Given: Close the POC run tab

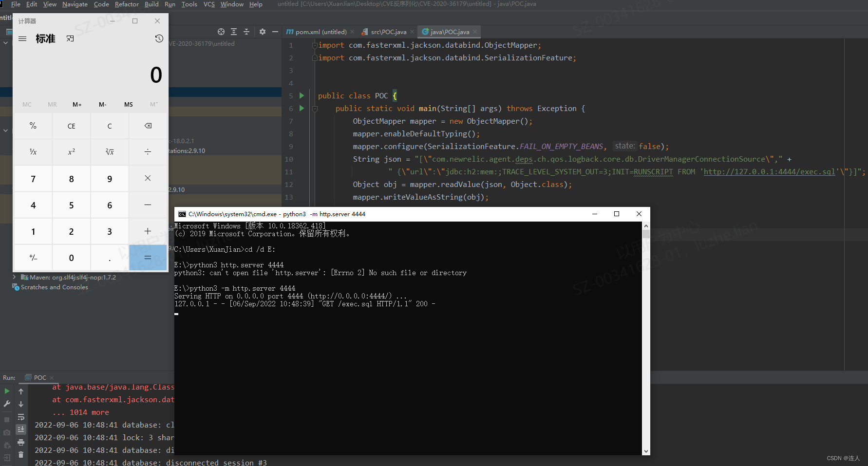Looking at the screenshot, I should 52,378.
